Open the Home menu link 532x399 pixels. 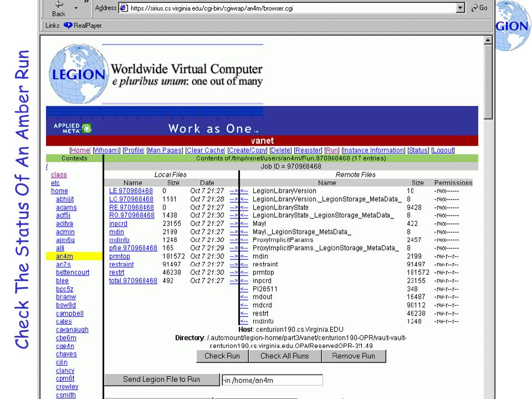coord(80,150)
